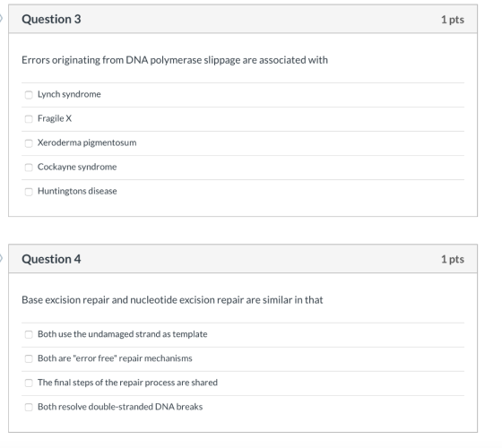This screenshot has width=502, height=448.
Task: Check Both use the undamaged strand checkbox
Action: [x=29, y=334]
